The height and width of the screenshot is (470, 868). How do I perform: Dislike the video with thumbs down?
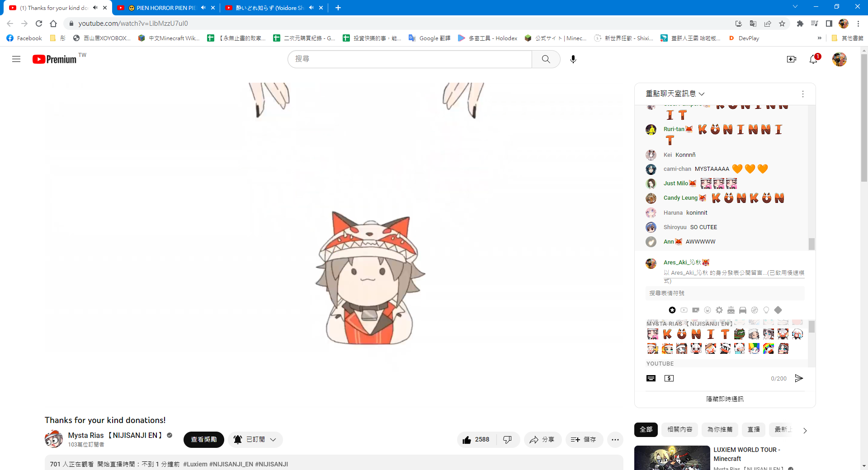pos(508,440)
